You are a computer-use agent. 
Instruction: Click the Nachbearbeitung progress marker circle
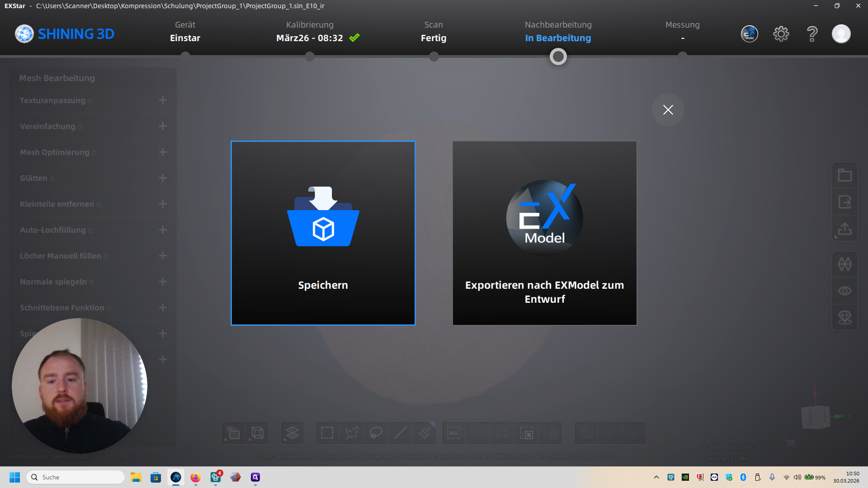(558, 57)
